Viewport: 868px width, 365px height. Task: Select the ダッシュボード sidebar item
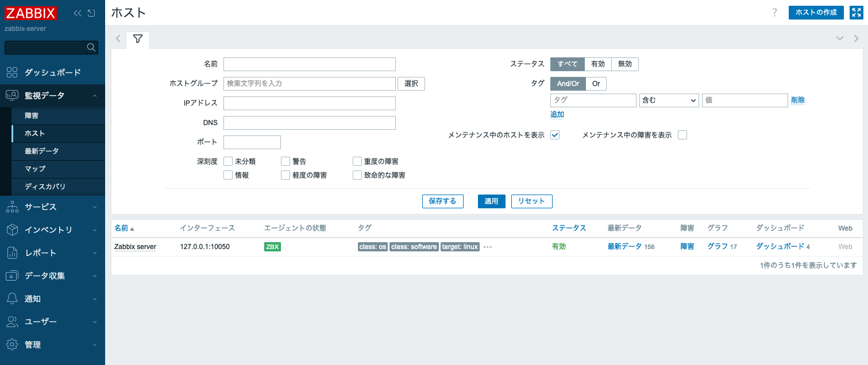coord(52,72)
